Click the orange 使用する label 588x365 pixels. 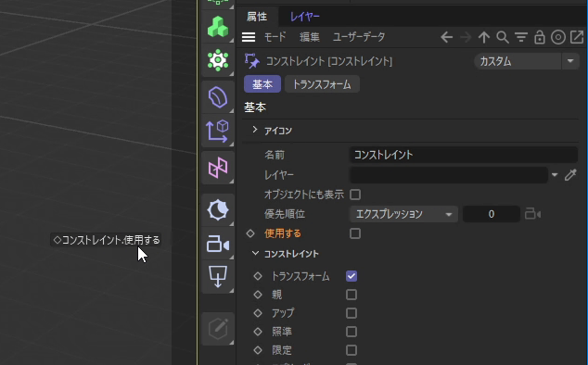tap(283, 233)
